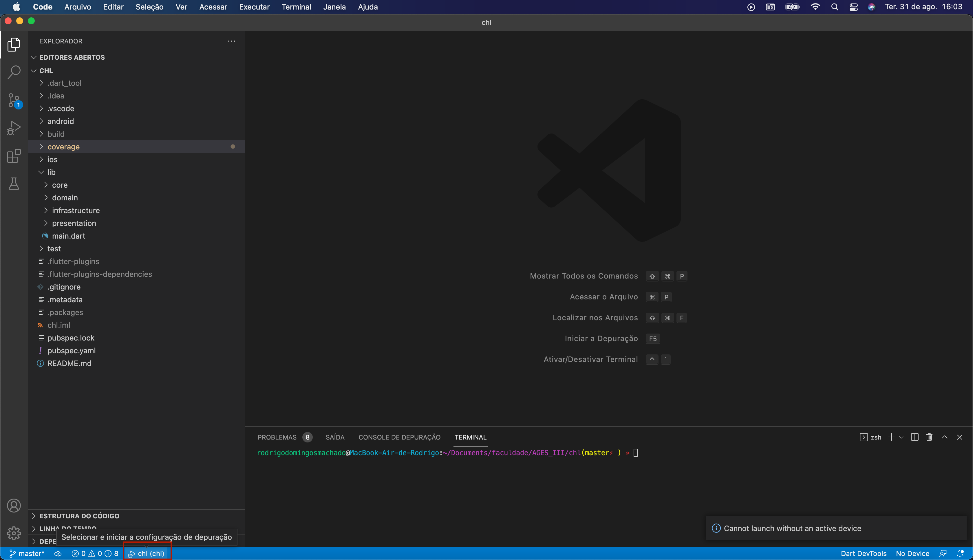Open the Accounts icon in activity bar
Screen dimensions: 973x560
click(14, 505)
